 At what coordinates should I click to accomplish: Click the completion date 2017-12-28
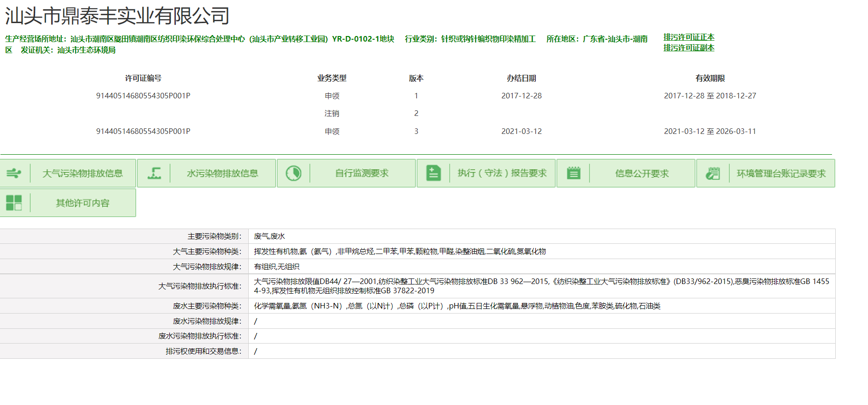pos(521,96)
